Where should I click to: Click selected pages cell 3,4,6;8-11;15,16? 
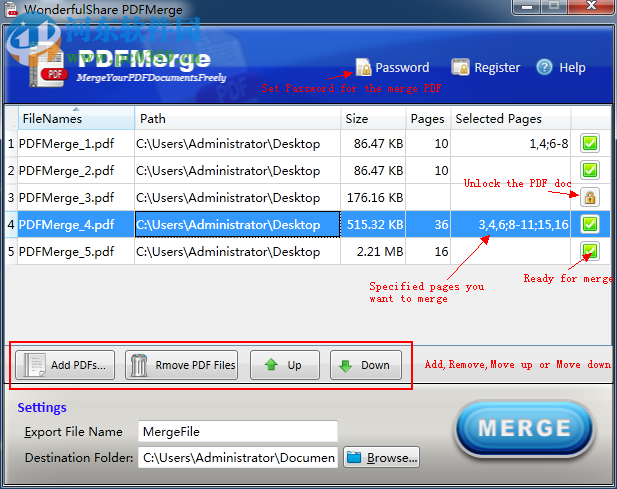click(511, 225)
